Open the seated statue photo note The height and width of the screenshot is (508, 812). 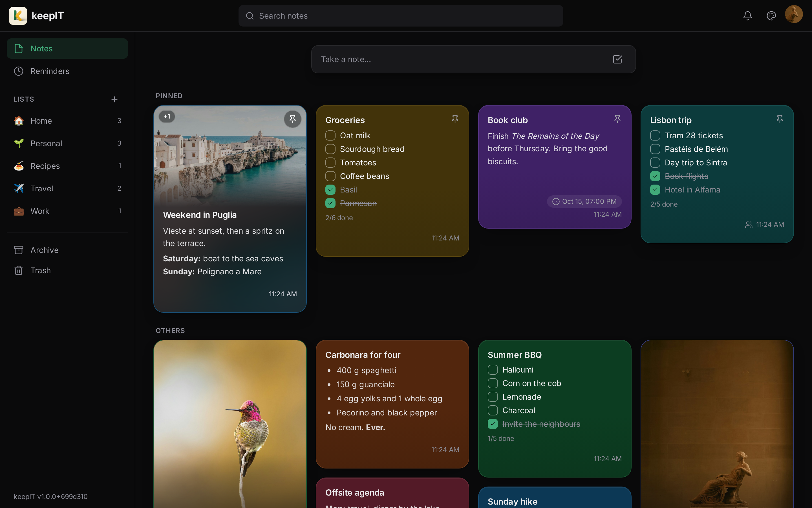point(717,424)
